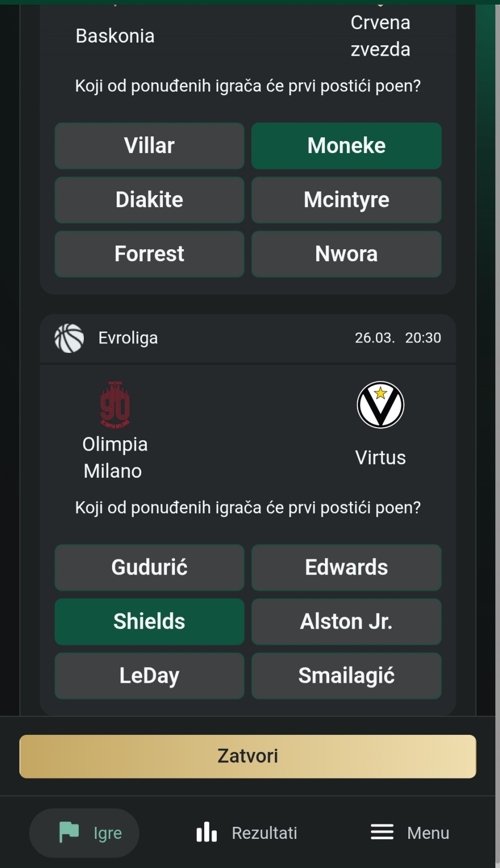Select the Alston Jr. option

point(346,621)
